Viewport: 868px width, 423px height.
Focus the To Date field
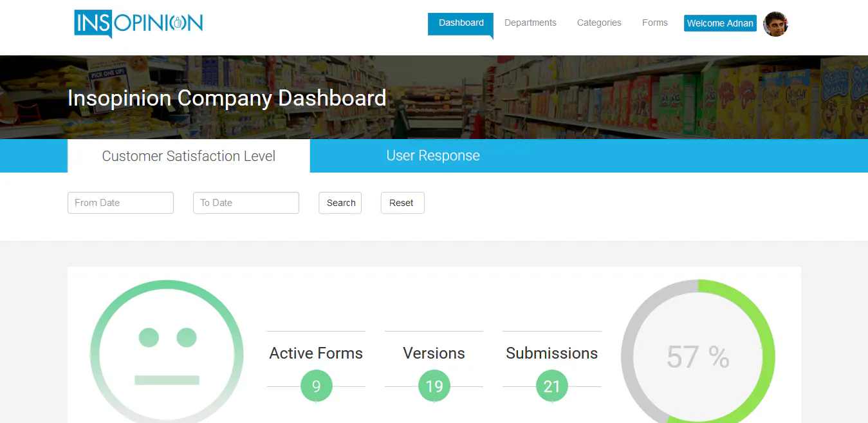click(246, 203)
